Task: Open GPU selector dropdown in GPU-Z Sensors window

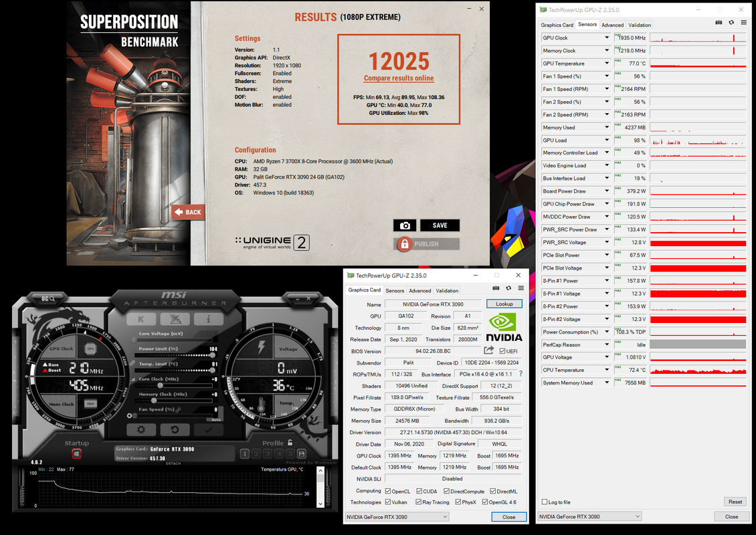Action: pyautogui.click(x=589, y=516)
